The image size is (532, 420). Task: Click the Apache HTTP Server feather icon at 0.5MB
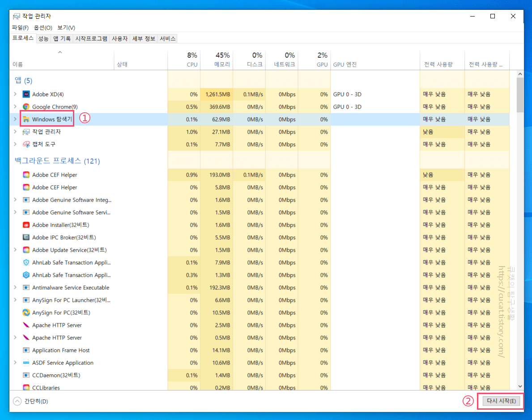pos(26,338)
